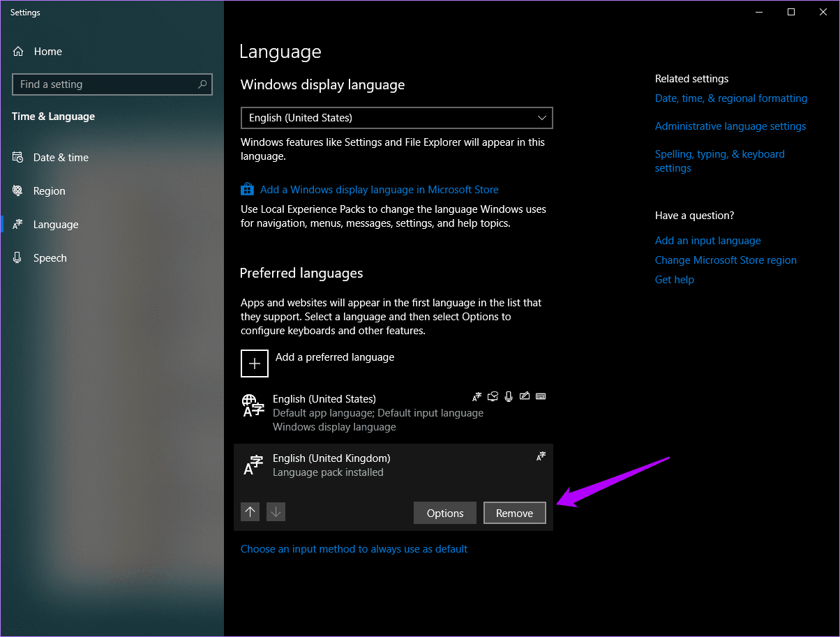The image size is (840, 637).
Task: Click the Language sidebar icon
Action: click(18, 224)
